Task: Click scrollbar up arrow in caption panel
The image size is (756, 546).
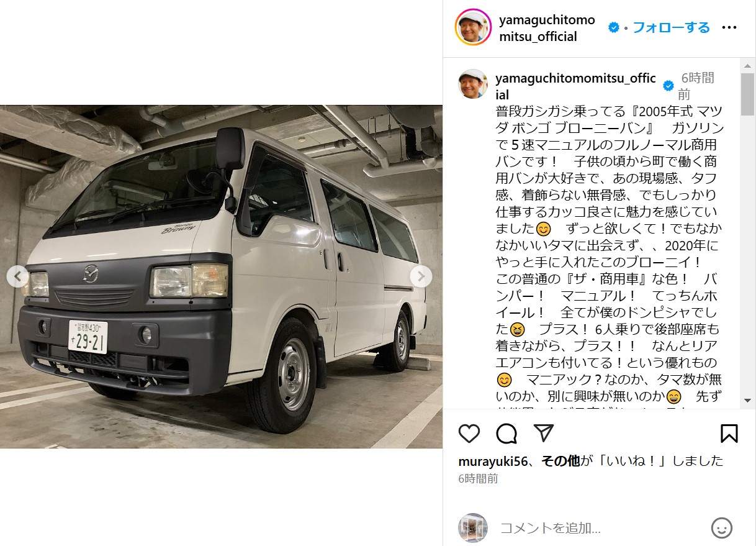Action: [x=747, y=64]
